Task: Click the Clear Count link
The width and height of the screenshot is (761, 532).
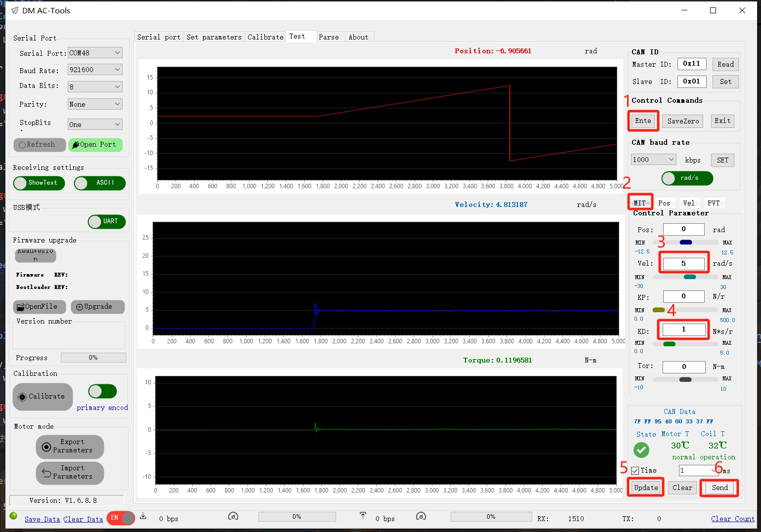Action: tap(733, 519)
